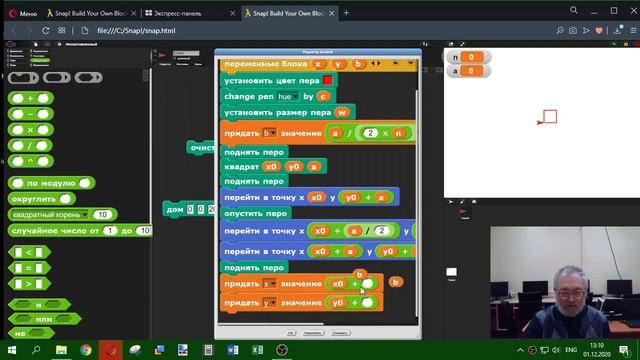Select the power ^ operator block
This screenshot has width=640, height=360.
click(x=31, y=161)
